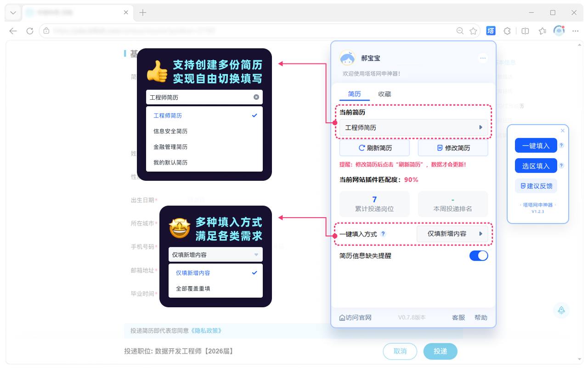Choose the 全部覆盖重填 option
Image resolution: width=588 pixels, height=368 pixels.
point(215,288)
